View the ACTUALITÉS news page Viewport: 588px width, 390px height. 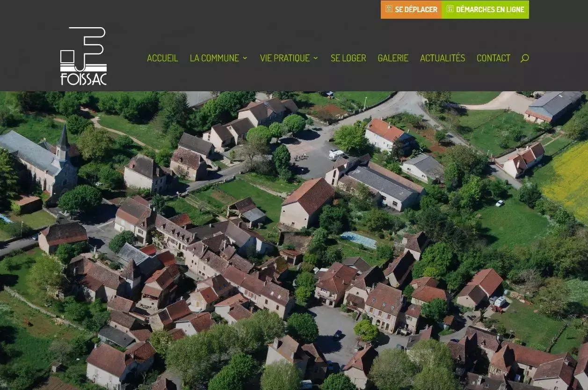[442, 58]
